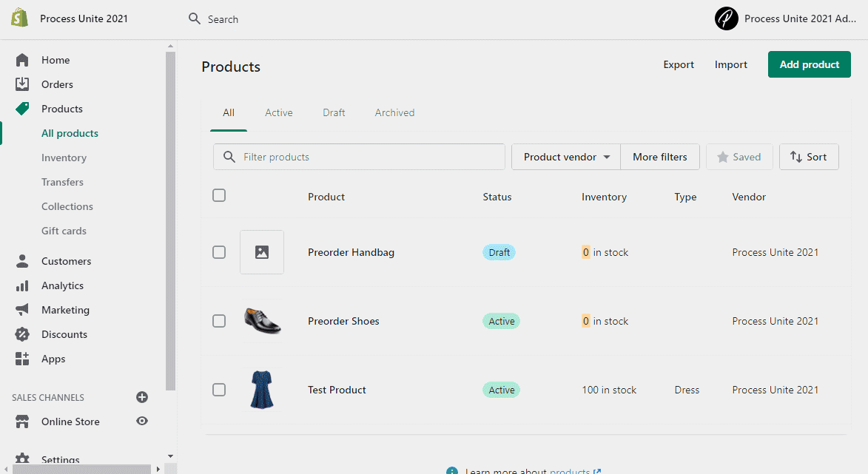This screenshot has height=474, width=868.
Task: View online store via eye icon
Action: tap(142, 421)
